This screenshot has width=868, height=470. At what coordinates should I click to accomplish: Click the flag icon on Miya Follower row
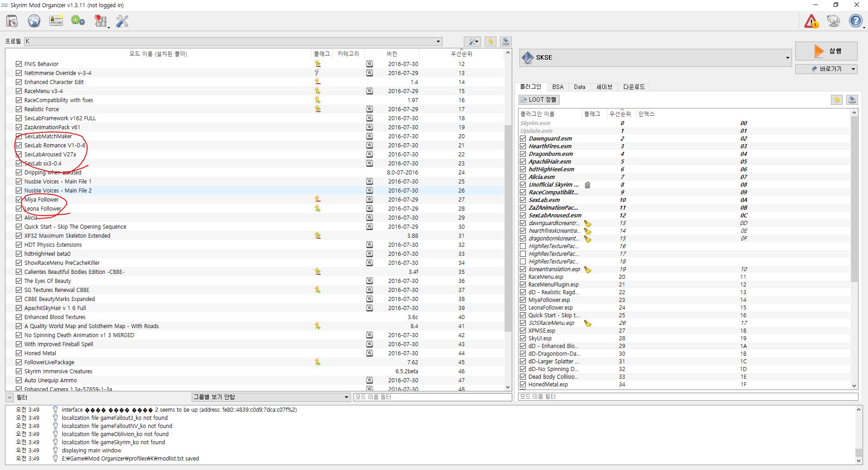click(x=318, y=199)
